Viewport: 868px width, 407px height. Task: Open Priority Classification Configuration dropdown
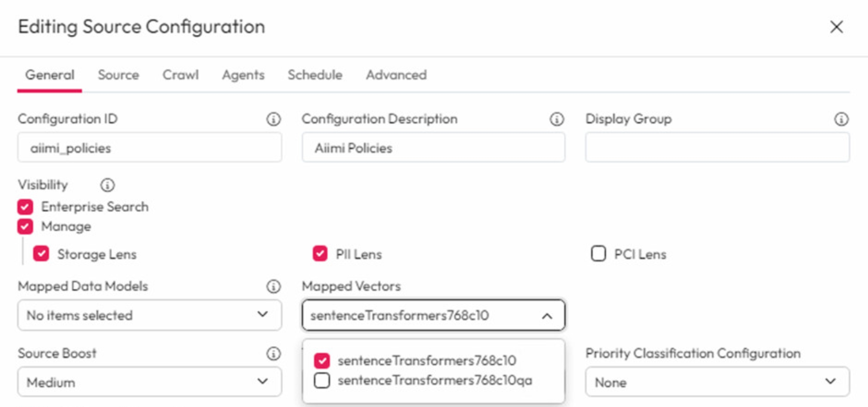pos(717,382)
